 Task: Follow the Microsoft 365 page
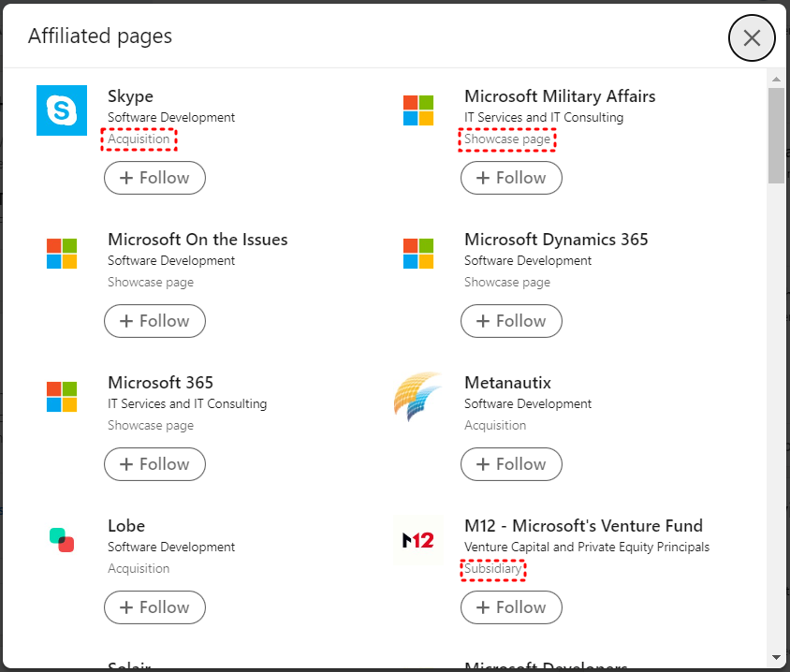[154, 464]
